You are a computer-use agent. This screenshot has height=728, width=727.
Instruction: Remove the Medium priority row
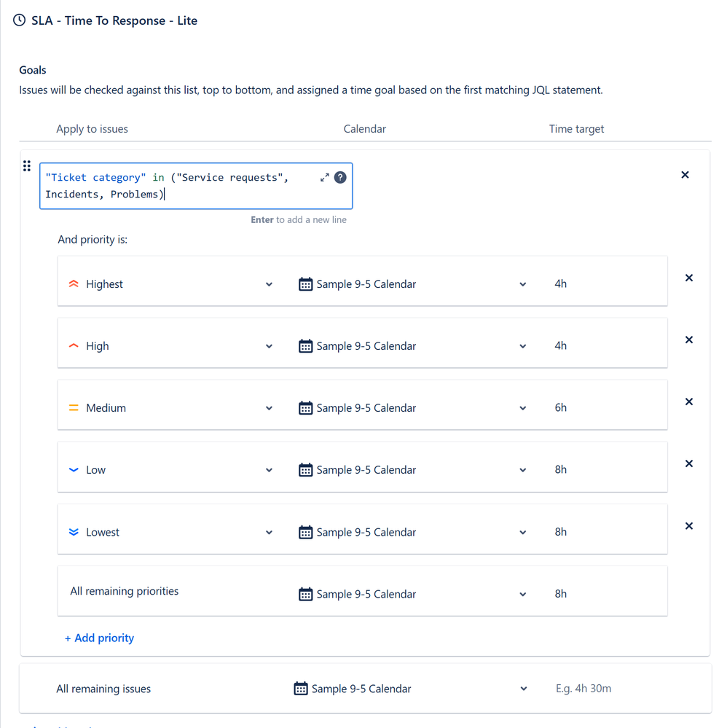tap(689, 402)
